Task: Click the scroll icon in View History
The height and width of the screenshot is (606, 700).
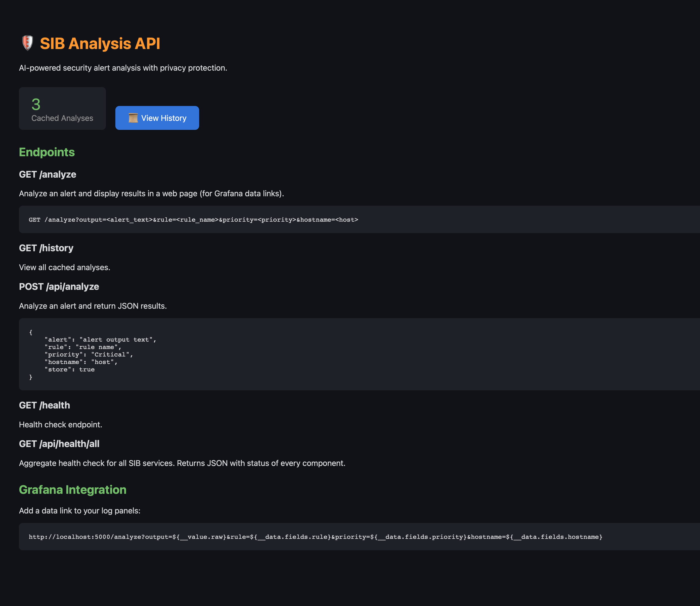Action: [x=133, y=118]
